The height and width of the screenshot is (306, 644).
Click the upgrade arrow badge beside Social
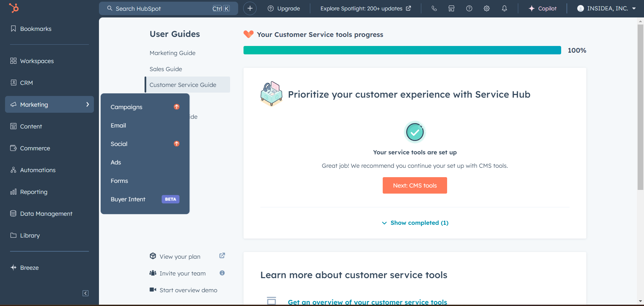point(177,144)
